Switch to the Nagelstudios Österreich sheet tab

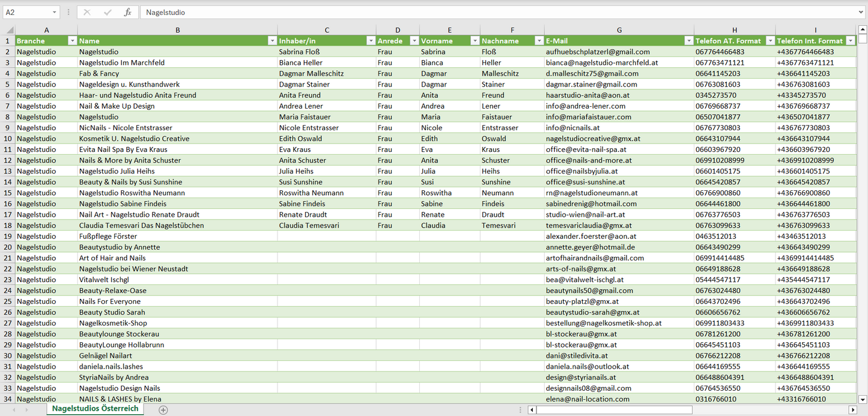pos(95,409)
